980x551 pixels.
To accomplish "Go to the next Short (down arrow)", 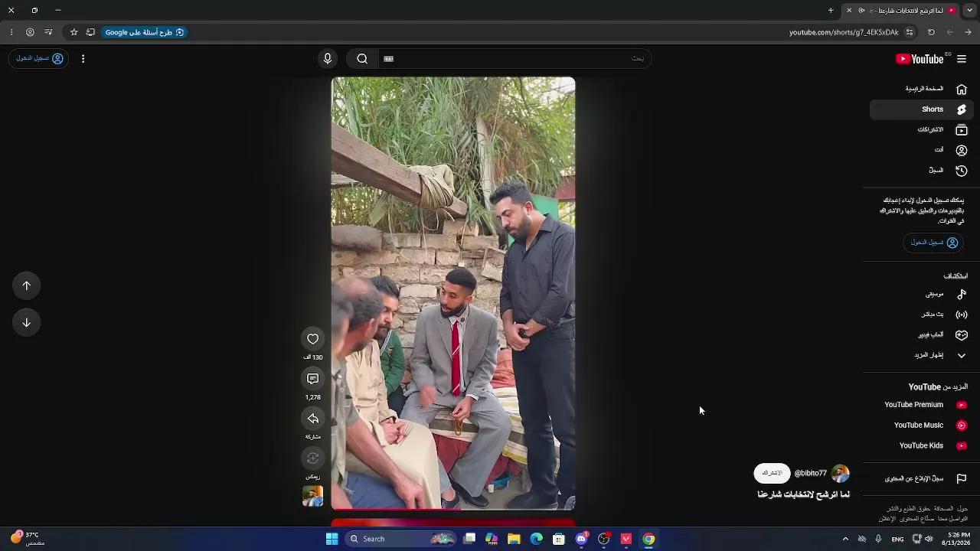I will tap(26, 322).
